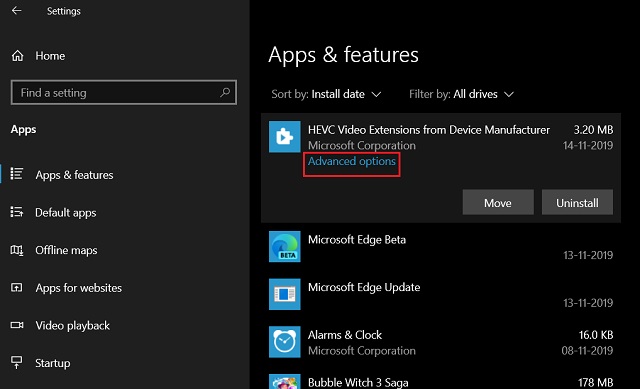Open the Home settings page
The height and width of the screenshot is (389, 640).
[x=50, y=56]
